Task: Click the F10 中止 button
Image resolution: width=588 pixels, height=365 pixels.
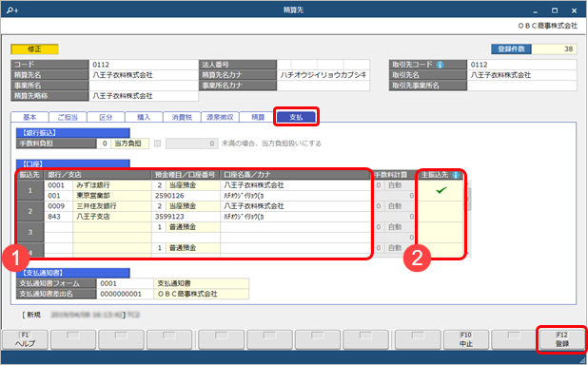Action: [x=466, y=339]
